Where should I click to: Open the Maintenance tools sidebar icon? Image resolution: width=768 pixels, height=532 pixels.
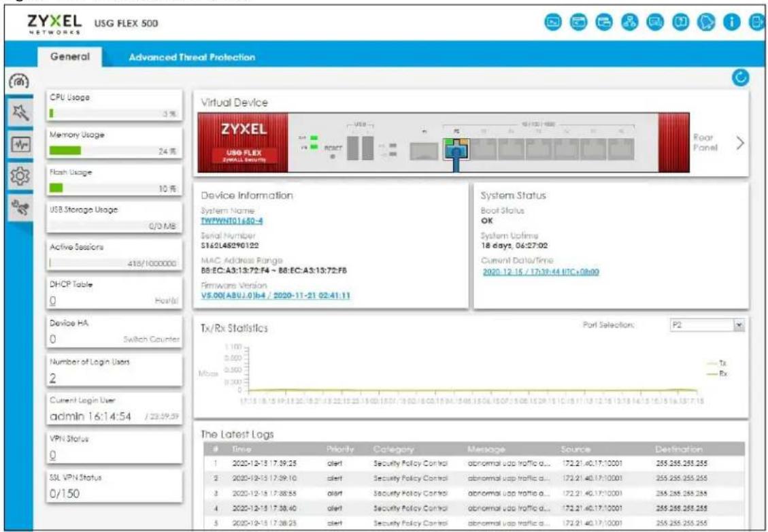(19, 207)
